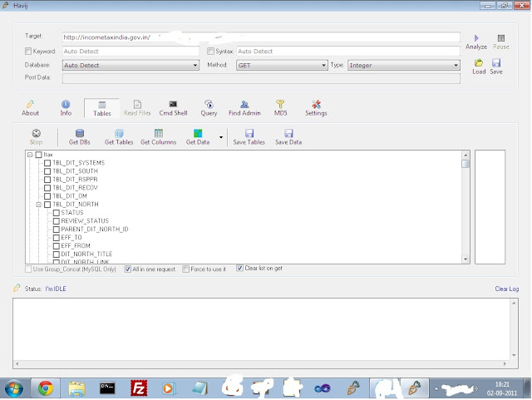Select the Tables tab
532x400 pixels.
(x=101, y=108)
